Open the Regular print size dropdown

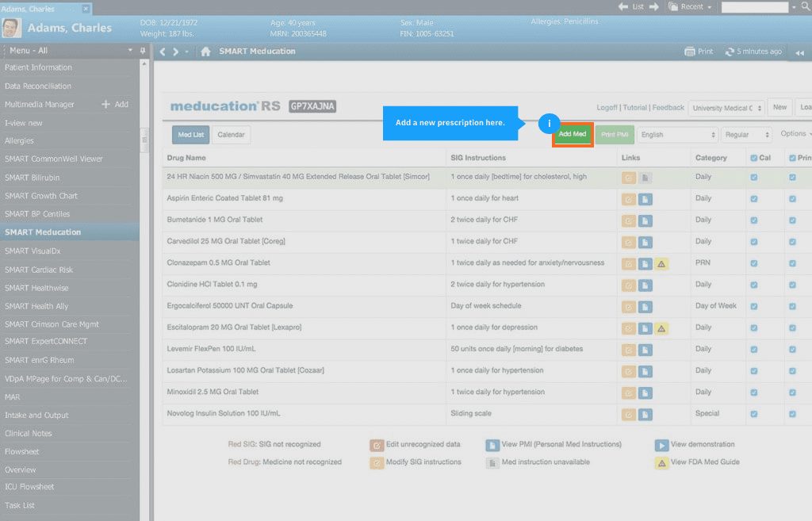746,135
